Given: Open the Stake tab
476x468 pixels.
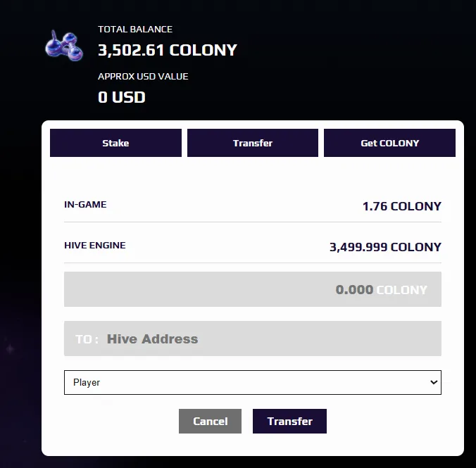Looking at the screenshot, I should point(115,143).
